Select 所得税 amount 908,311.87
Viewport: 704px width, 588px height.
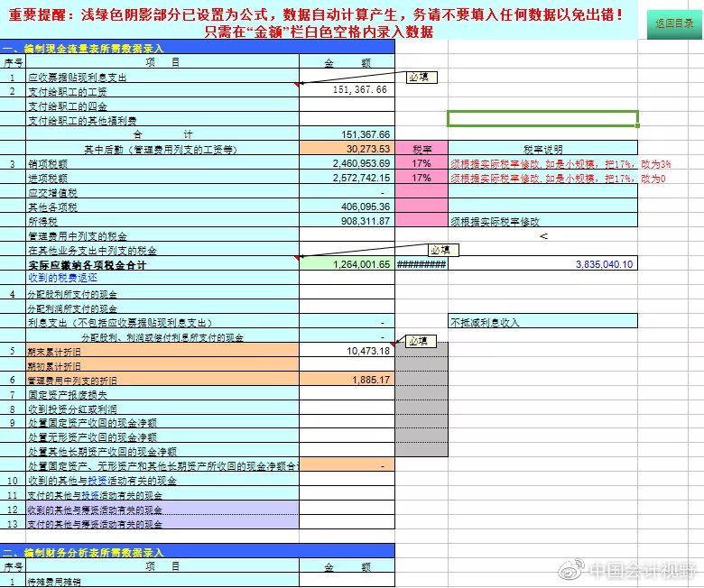click(x=347, y=220)
